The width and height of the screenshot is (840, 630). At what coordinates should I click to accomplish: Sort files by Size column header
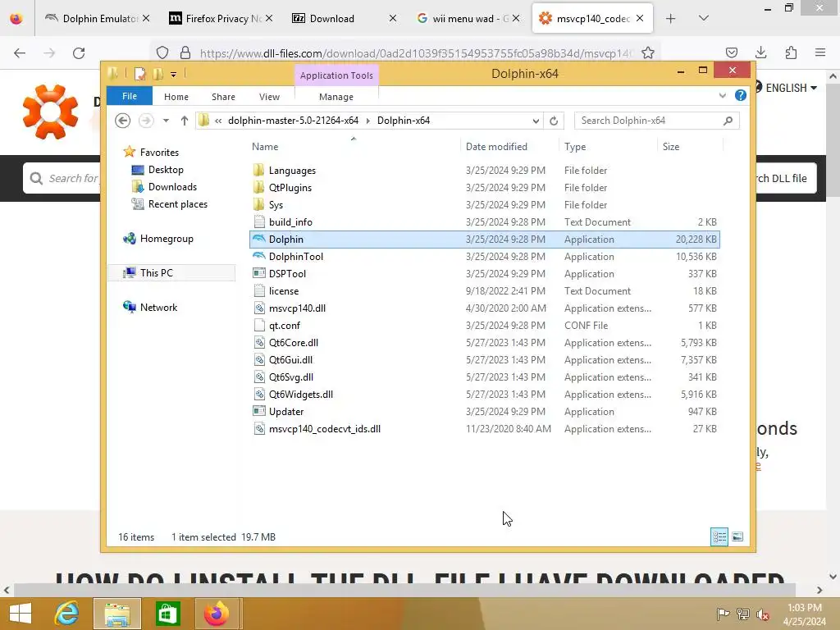pos(671,146)
